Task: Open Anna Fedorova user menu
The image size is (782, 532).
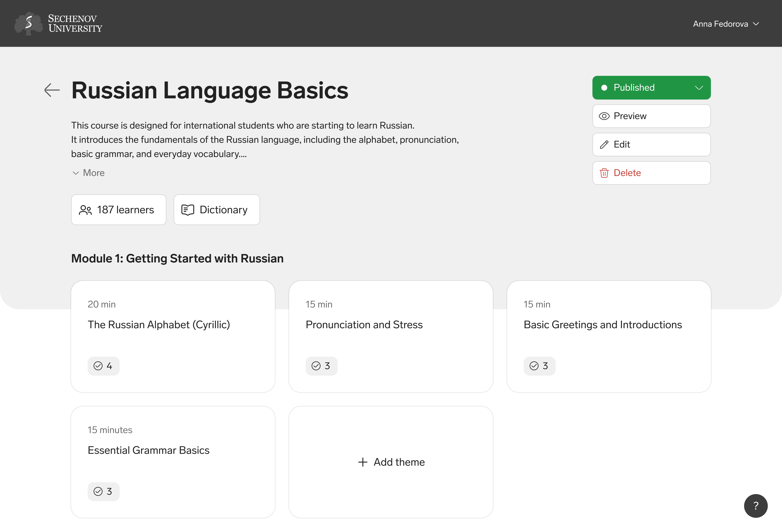Action: [725, 24]
